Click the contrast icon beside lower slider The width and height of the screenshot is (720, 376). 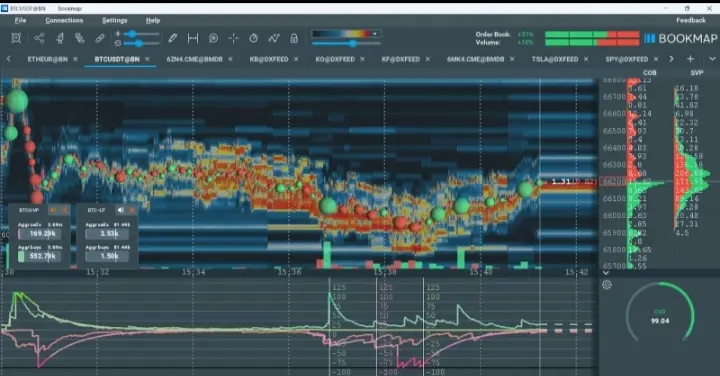pyautogui.click(x=118, y=43)
